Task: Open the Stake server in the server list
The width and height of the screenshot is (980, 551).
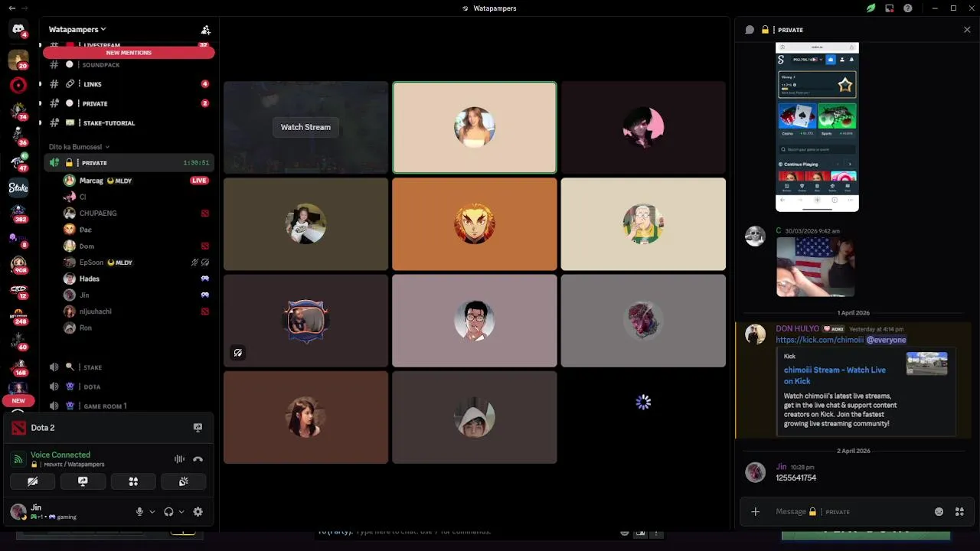Action: [x=18, y=187]
